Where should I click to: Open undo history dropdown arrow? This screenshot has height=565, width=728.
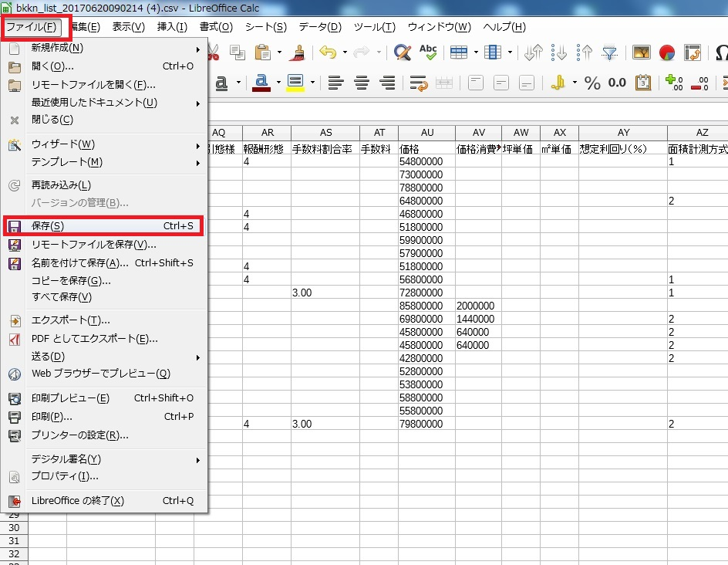345,52
